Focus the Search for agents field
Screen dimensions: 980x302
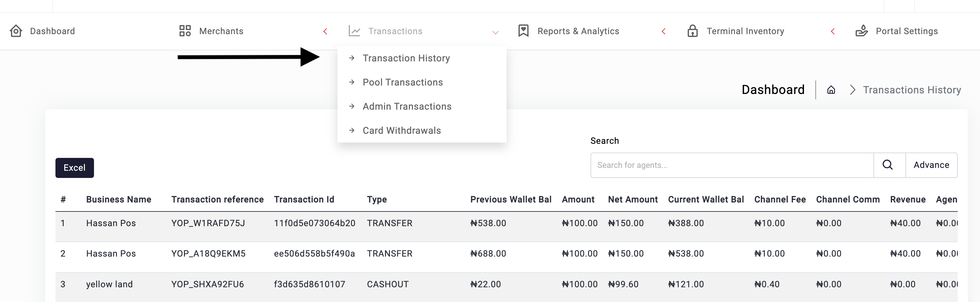pyautogui.click(x=732, y=165)
